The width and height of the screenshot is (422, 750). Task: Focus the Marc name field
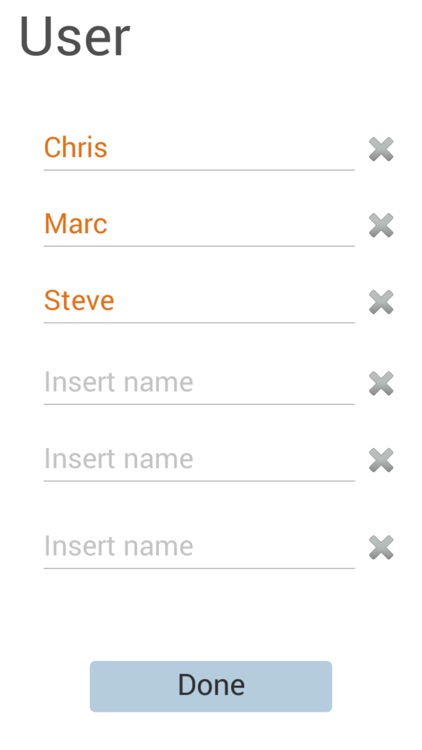pos(199,225)
